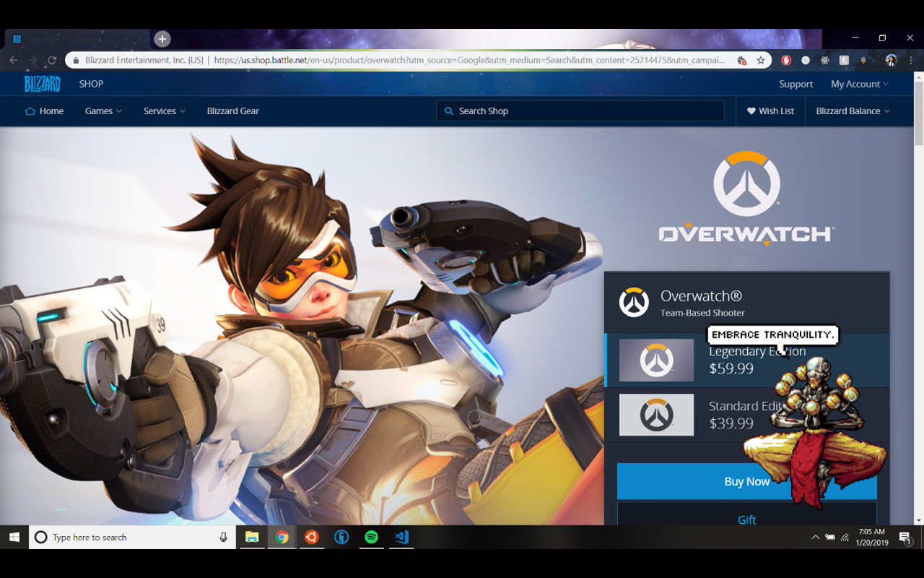Expand the My Account dropdown
Screen dimensions: 924x578
pyautogui.click(x=860, y=84)
